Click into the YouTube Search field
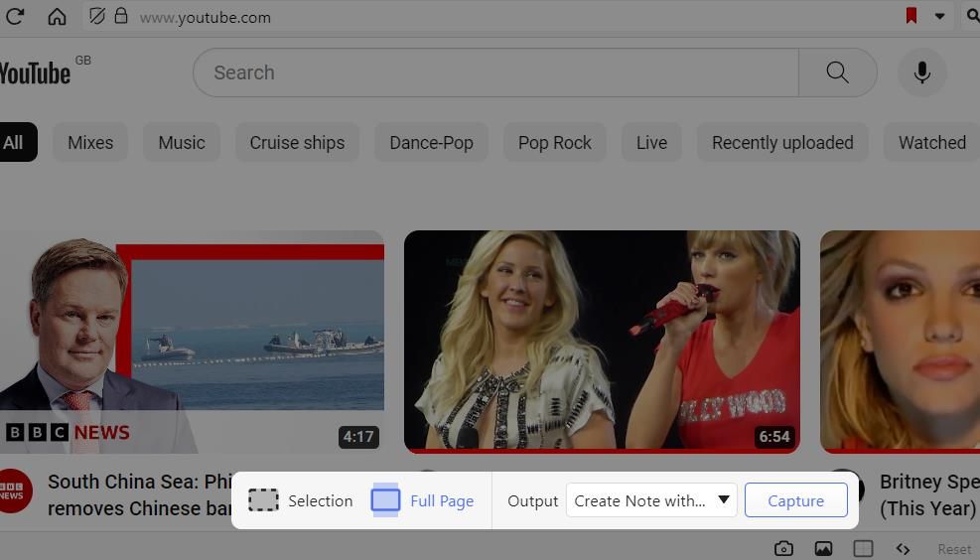Image resolution: width=980 pixels, height=560 pixels. click(496, 72)
